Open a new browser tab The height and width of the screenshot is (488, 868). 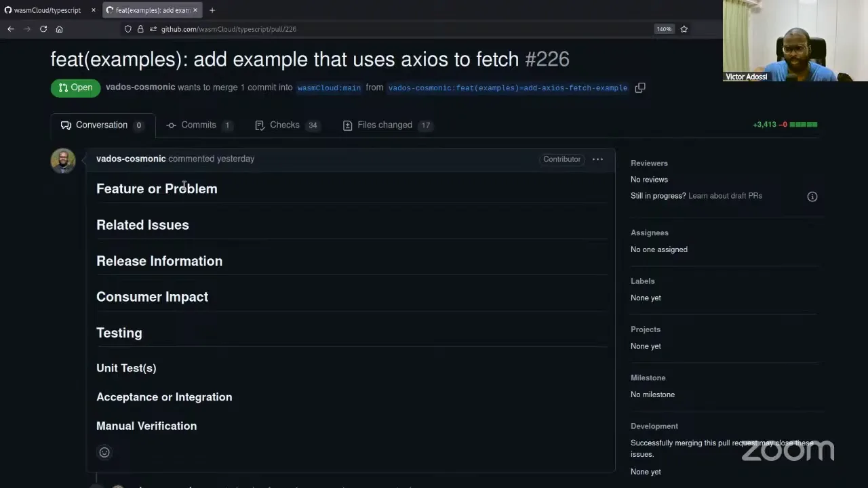pos(212,10)
